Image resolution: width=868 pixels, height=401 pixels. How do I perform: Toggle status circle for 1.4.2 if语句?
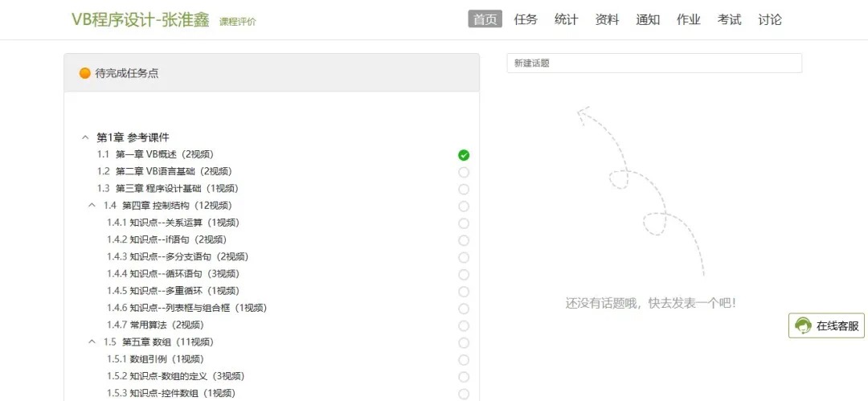464,240
